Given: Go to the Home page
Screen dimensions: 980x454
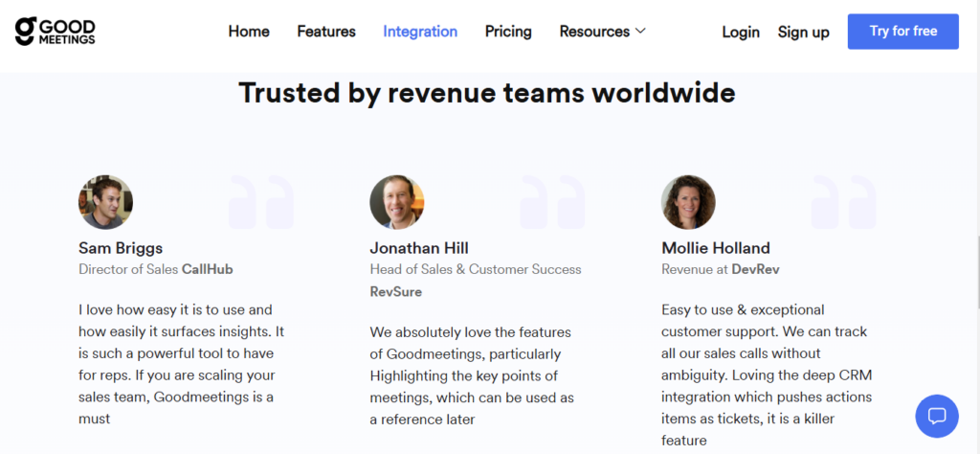Looking at the screenshot, I should tap(249, 32).
